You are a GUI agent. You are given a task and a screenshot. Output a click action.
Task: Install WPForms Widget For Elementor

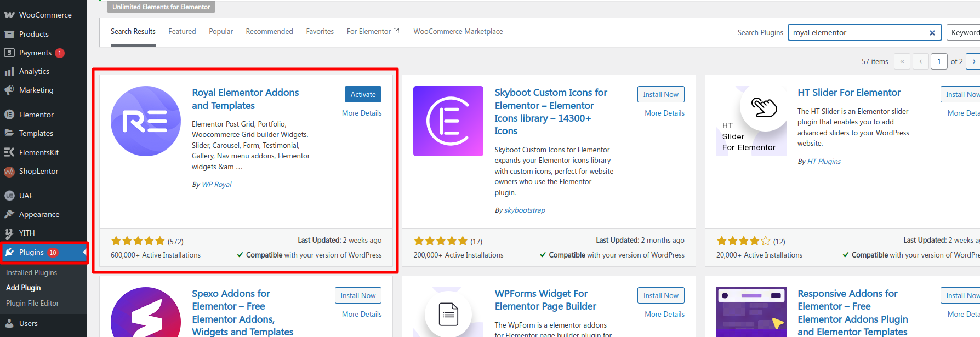(x=660, y=295)
